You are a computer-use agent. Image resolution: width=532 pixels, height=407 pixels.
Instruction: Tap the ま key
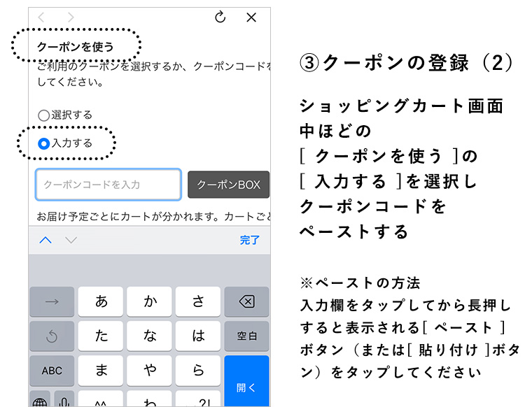coord(101,371)
